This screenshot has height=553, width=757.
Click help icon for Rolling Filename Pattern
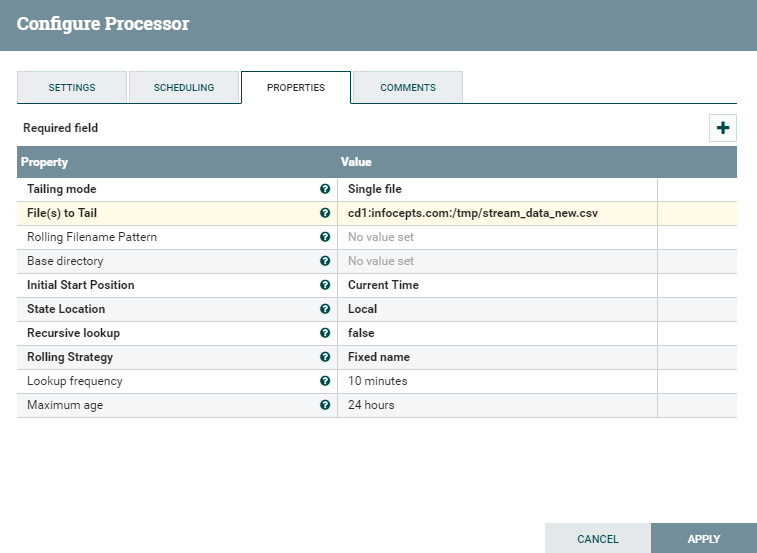325,237
